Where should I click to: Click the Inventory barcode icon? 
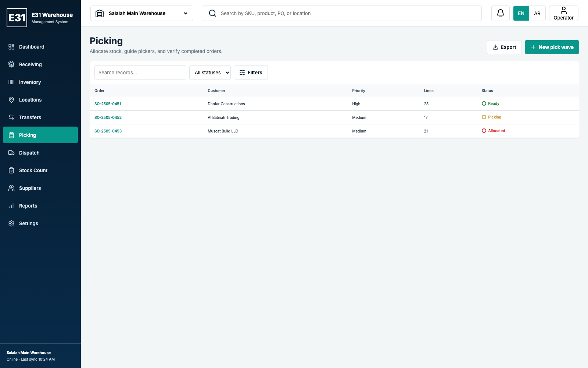[11, 82]
